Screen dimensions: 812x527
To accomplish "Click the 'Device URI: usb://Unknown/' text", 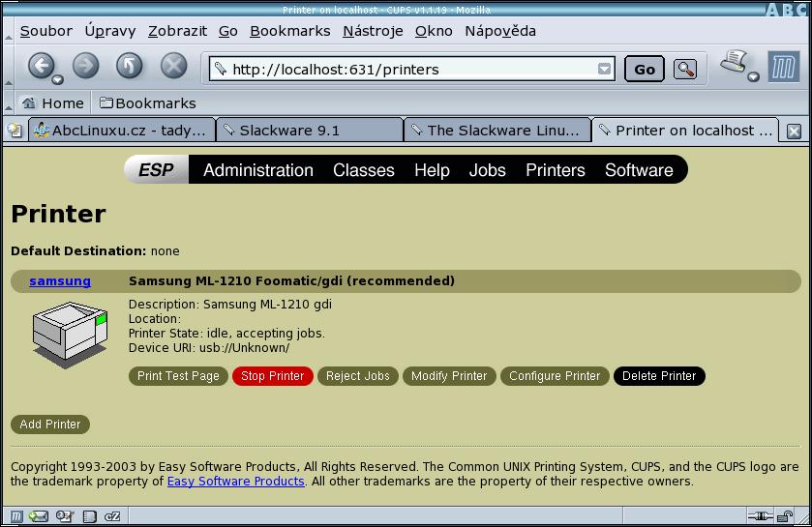I will click(x=209, y=347).
